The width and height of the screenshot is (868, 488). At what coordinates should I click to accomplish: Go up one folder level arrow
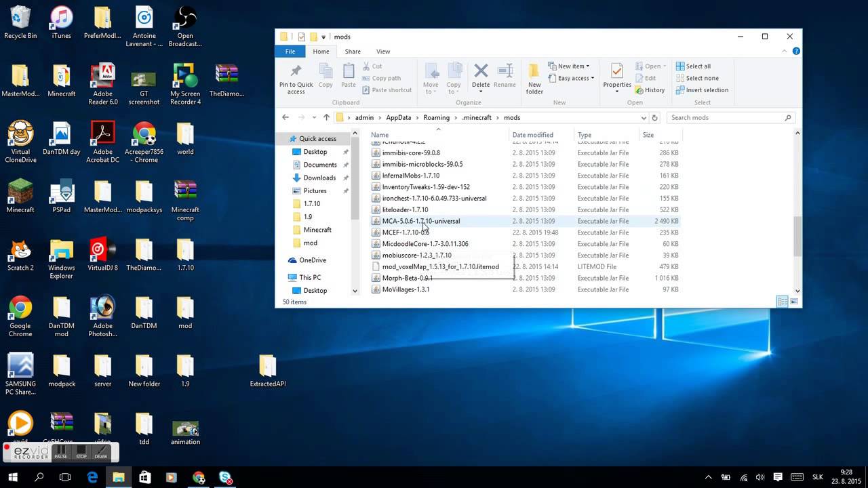(326, 117)
